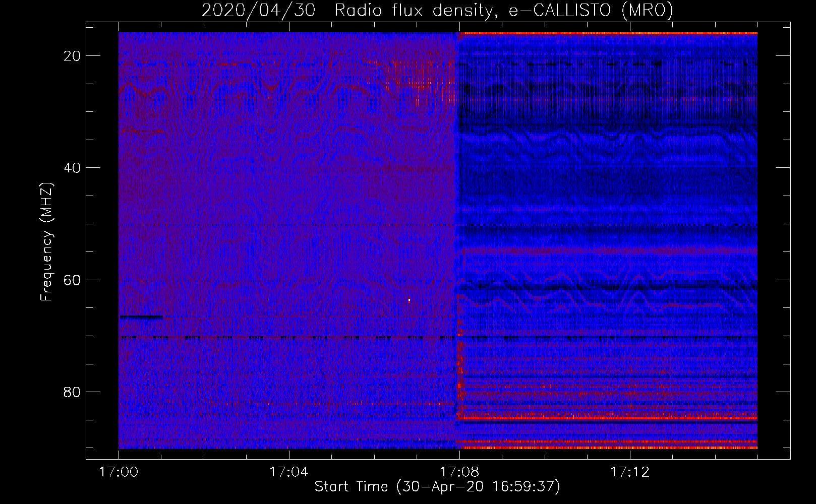The height and width of the screenshot is (504, 816).
Task: Click the 'Frequency (MHZ)' axis label
Action: coord(46,242)
